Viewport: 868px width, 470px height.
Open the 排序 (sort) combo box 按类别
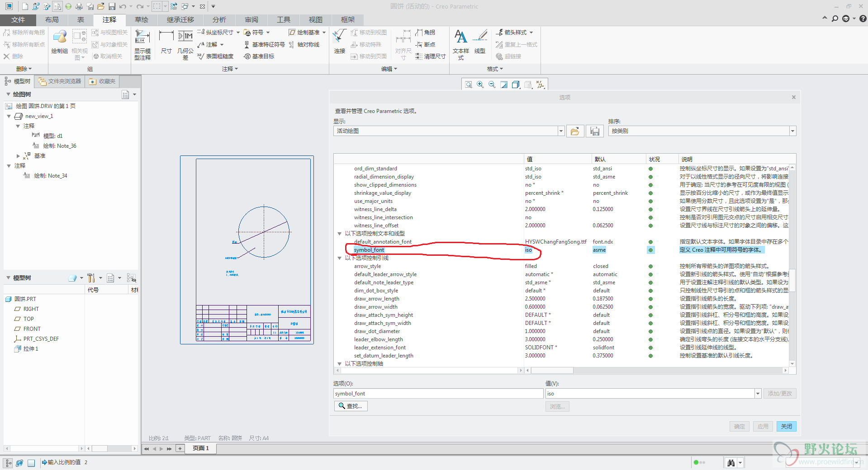[702, 131]
